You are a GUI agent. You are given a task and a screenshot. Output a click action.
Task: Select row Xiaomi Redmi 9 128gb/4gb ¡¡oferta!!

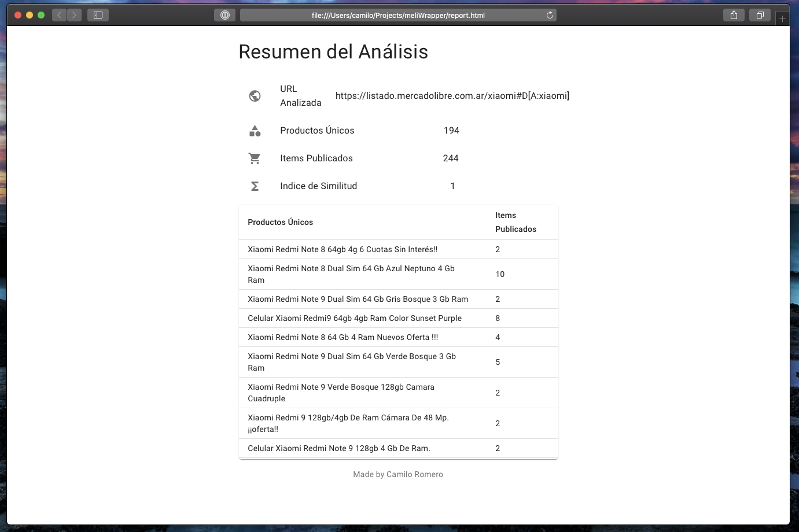[x=398, y=423]
